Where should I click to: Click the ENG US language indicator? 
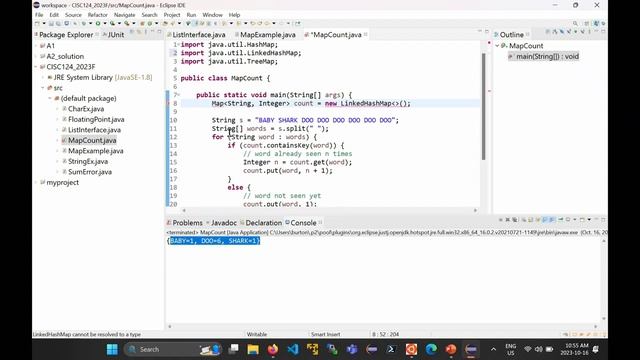click(511, 349)
